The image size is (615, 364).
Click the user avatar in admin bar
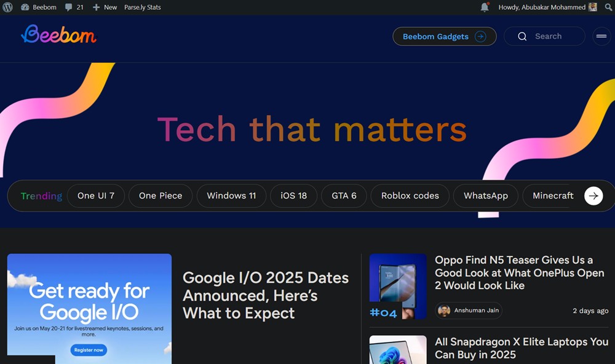point(593,7)
